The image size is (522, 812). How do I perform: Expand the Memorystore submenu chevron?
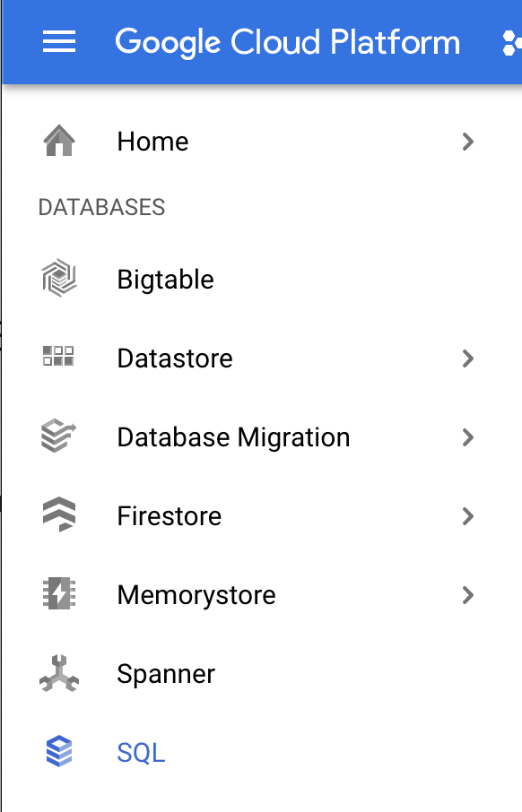(467, 595)
